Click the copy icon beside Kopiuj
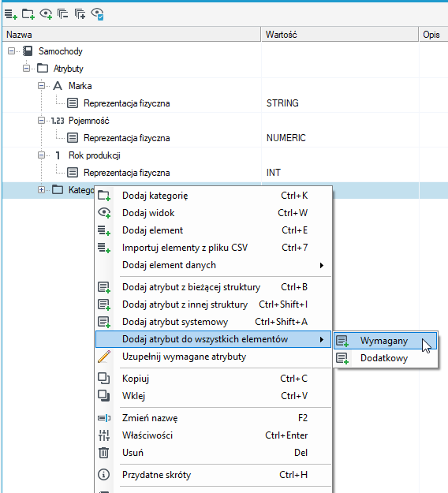Viewport: 448px width, 493px height. pyautogui.click(x=104, y=379)
